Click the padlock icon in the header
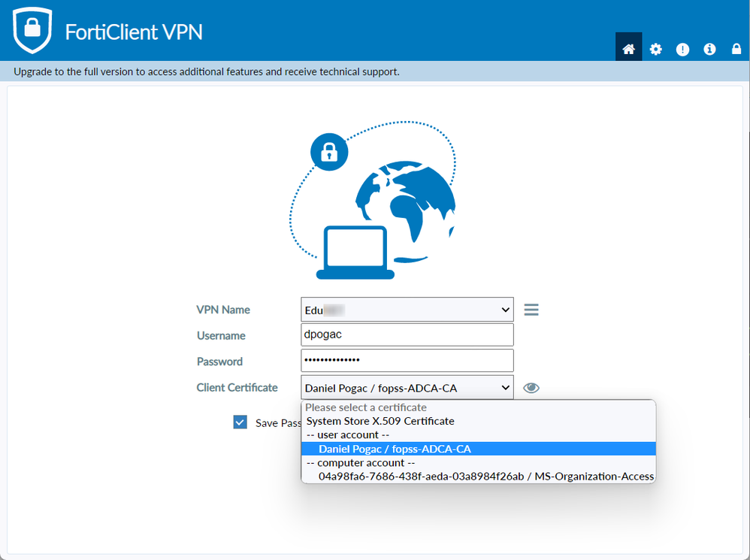 [x=736, y=49]
